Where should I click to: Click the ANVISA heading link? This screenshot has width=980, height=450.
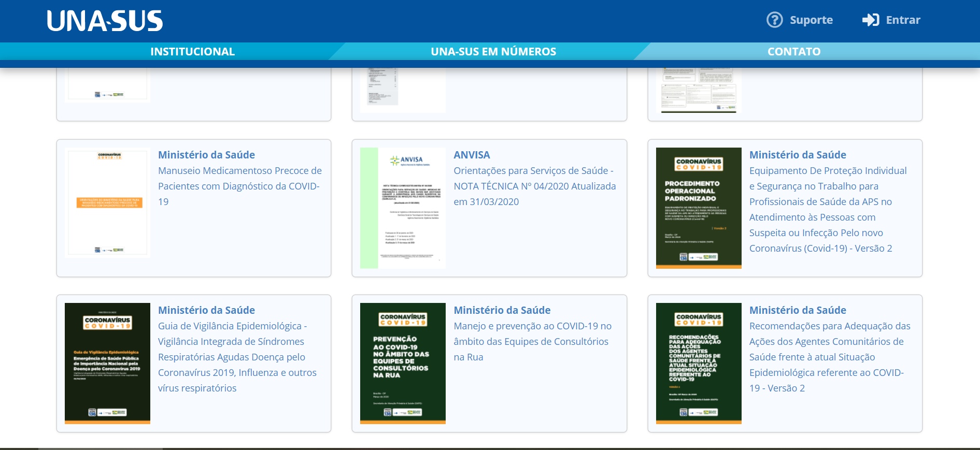pos(472,155)
